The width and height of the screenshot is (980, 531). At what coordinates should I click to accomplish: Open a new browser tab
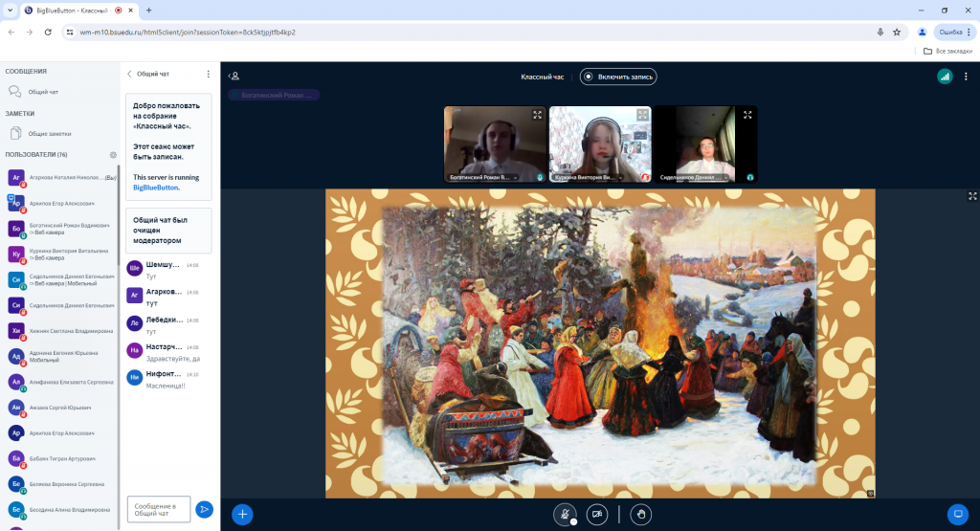148,11
